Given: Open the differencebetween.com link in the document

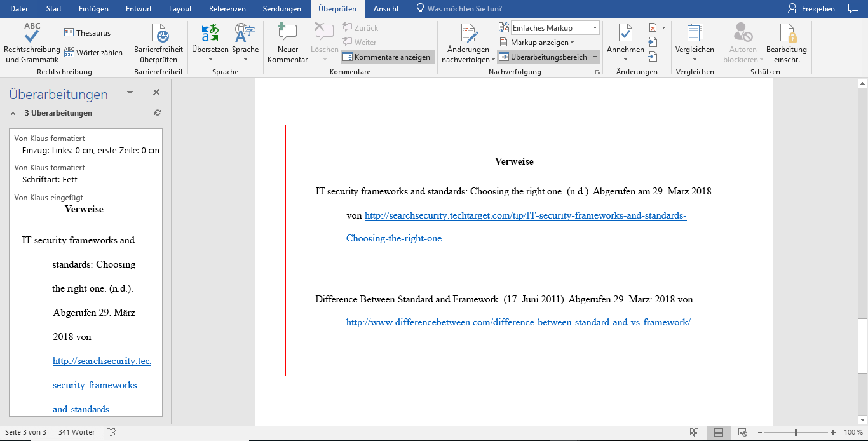Looking at the screenshot, I should coord(519,322).
